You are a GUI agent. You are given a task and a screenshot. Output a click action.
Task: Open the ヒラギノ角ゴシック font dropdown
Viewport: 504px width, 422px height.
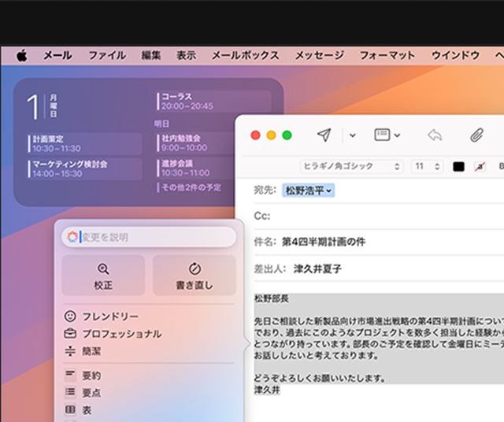coord(351,166)
